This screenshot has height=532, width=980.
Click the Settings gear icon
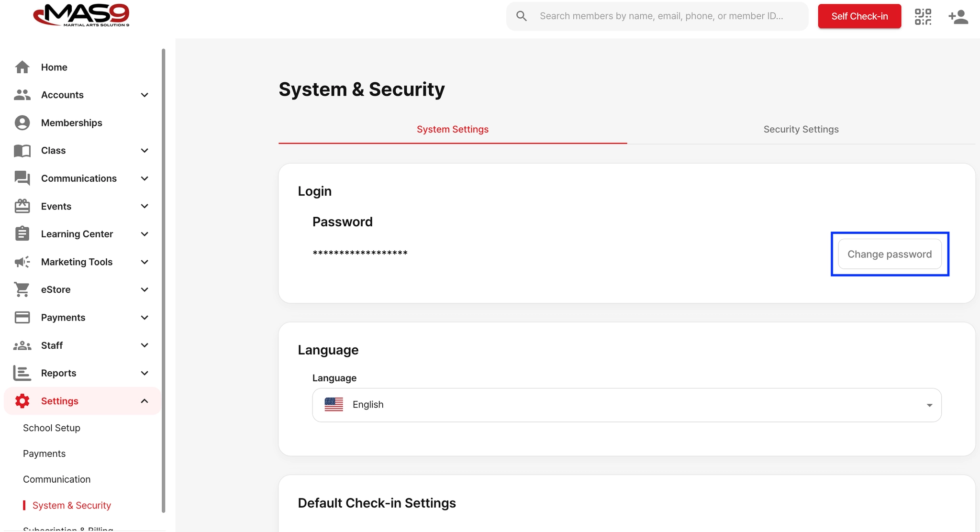click(22, 401)
